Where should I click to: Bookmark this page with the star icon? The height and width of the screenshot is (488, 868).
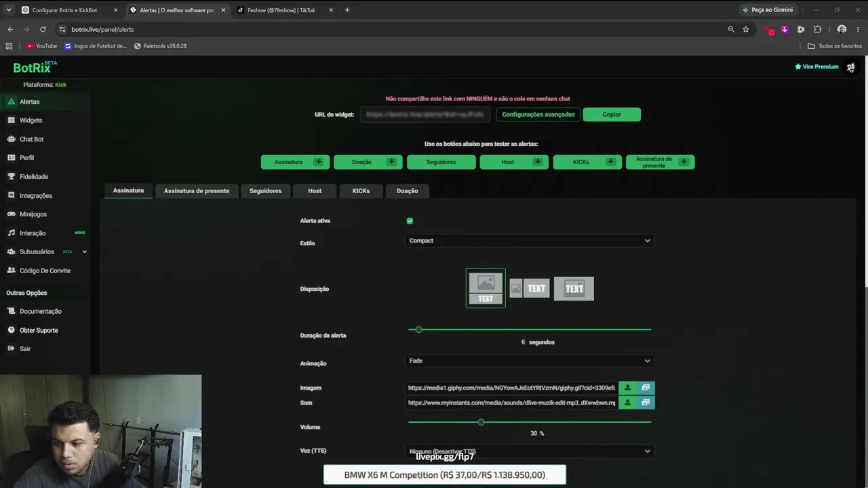click(746, 29)
